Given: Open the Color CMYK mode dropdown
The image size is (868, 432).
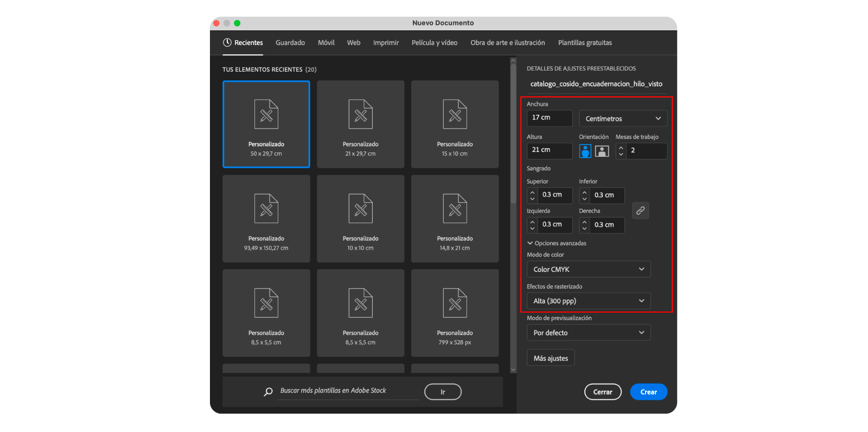Looking at the screenshot, I should tap(588, 269).
